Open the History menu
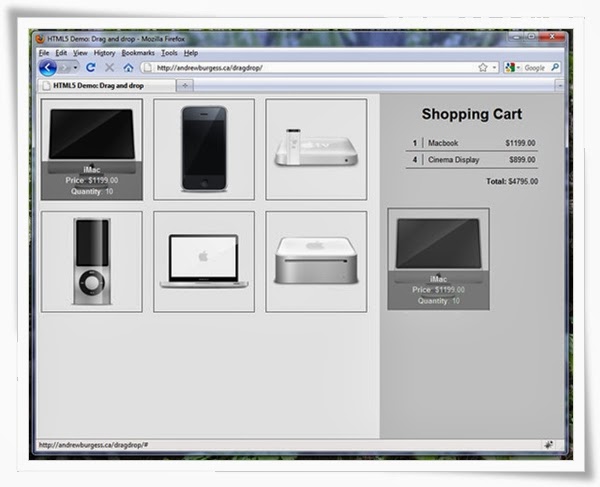 point(104,53)
